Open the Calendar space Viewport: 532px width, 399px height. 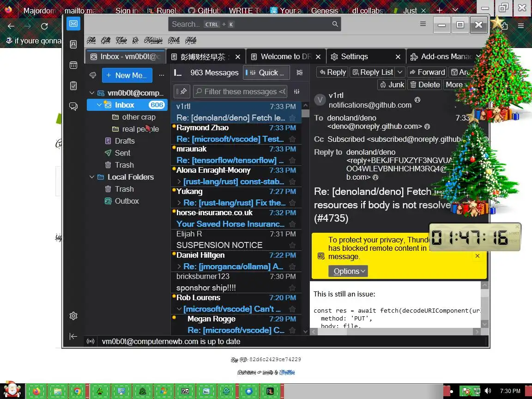pos(73,65)
